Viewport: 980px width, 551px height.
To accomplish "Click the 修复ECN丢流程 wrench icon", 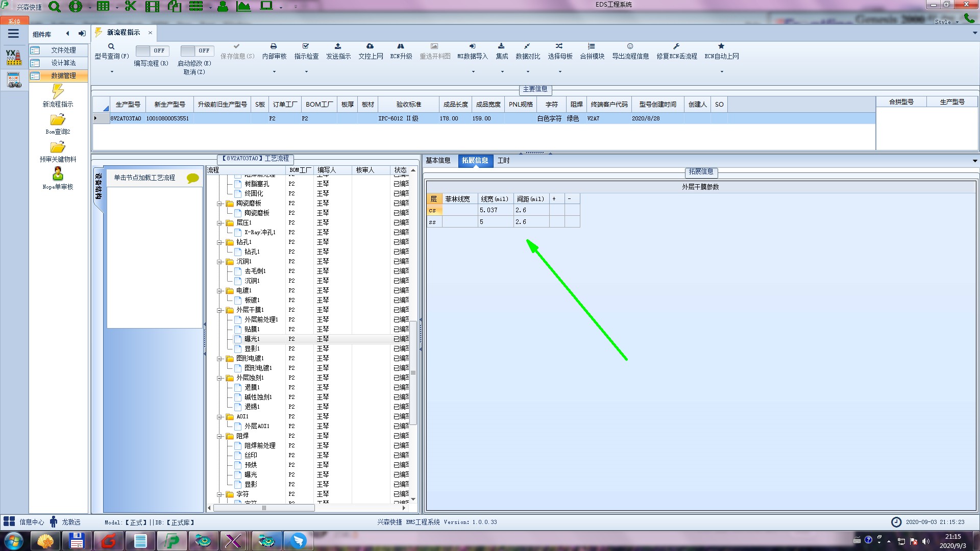I will [x=676, y=46].
